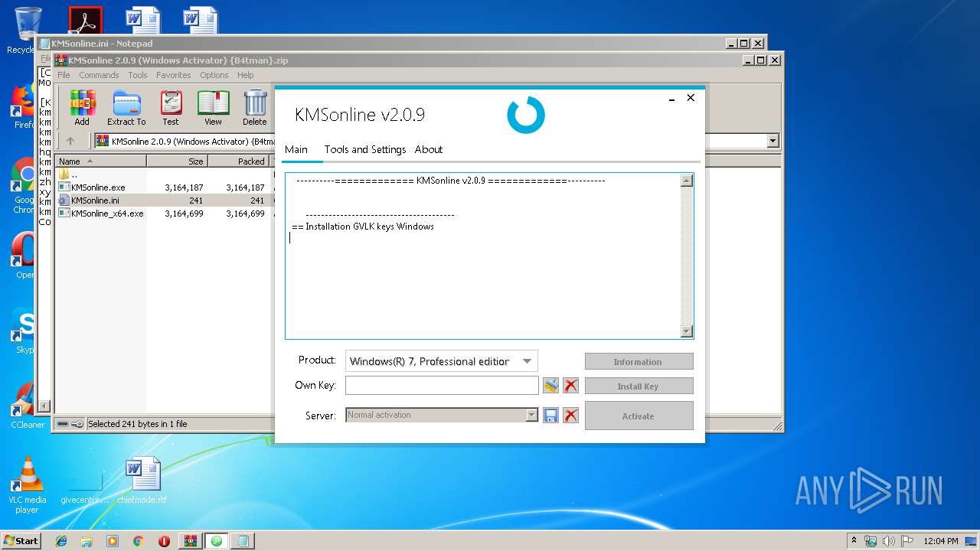Open Windows Explorer from taskbar

tap(87, 541)
